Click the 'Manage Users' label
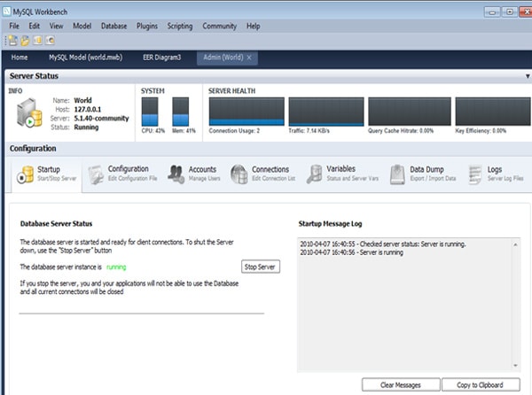The image size is (532, 395). click(x=205, y=179)
